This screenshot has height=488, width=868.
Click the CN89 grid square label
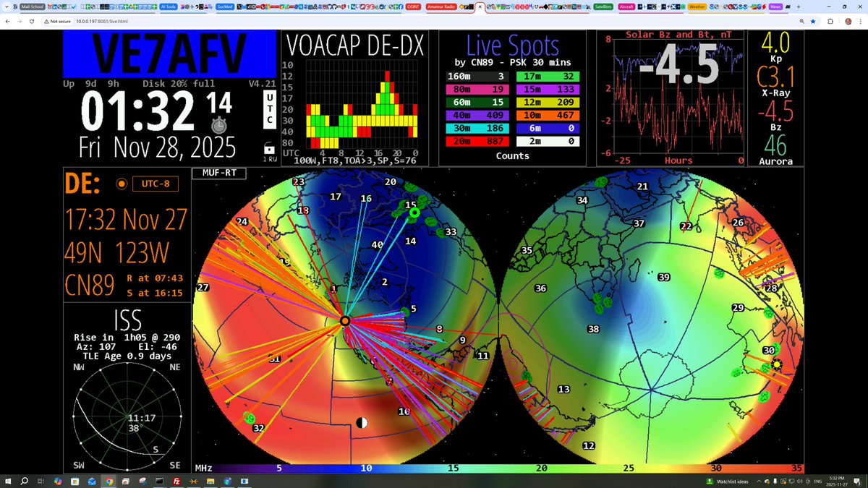(x=90, y=285)
